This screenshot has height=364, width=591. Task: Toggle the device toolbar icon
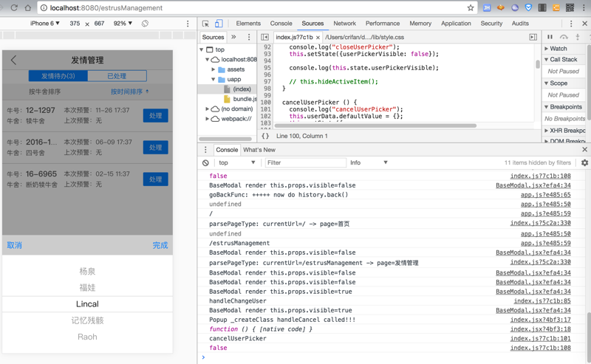(x=219, y=24)
